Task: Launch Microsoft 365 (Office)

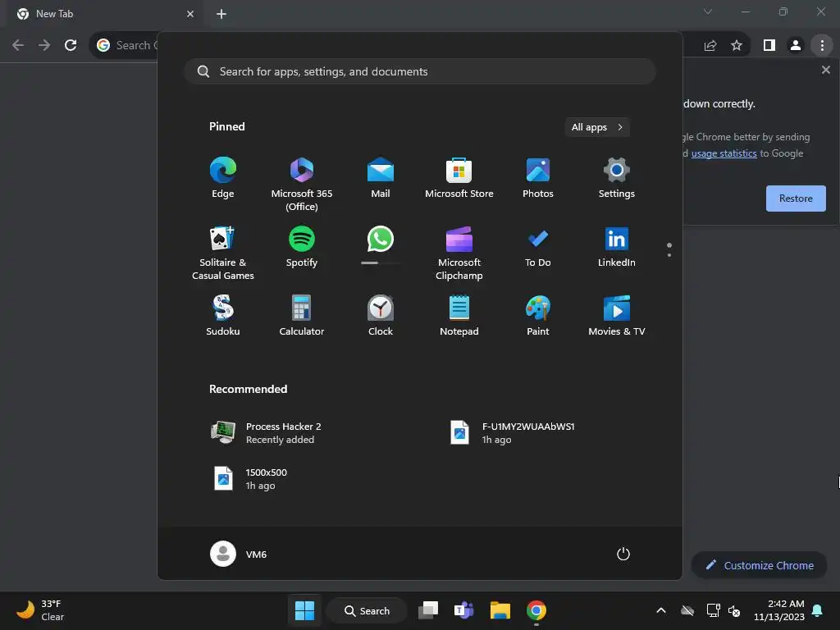Action: tap(302, 185)
